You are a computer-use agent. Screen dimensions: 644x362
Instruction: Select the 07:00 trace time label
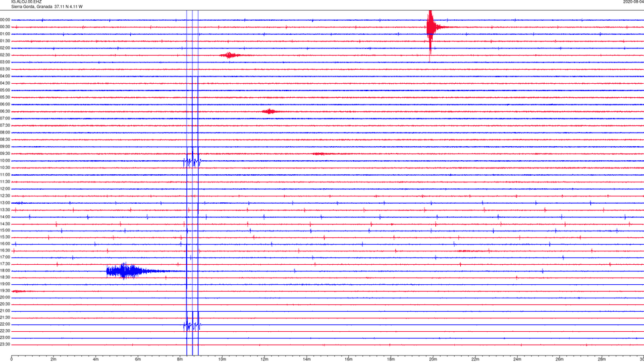[x=5, y=118]
